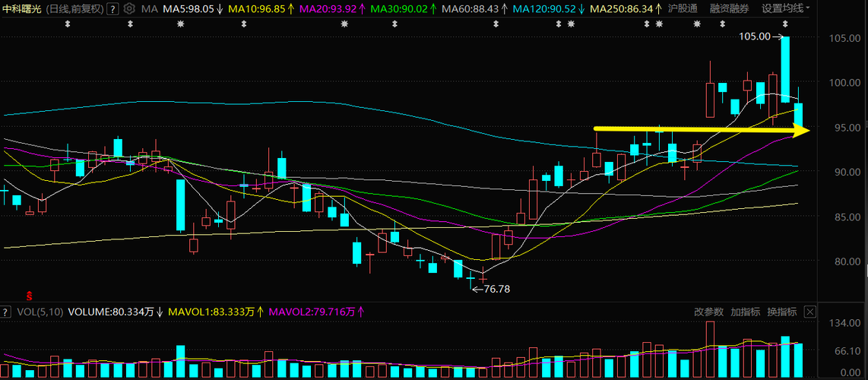This screenshot has width=868, height=380.
Task: Click 换指标 to switch indicator
Action: coord(781,312)
